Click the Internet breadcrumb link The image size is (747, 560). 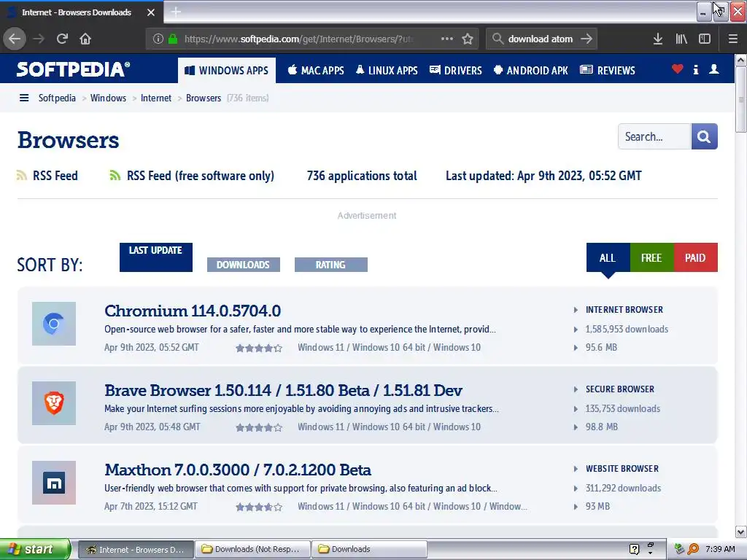156,98
